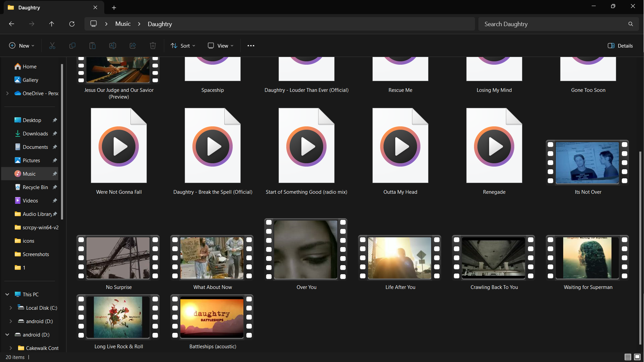Click the Share icon in toolbar

(132, 46)
